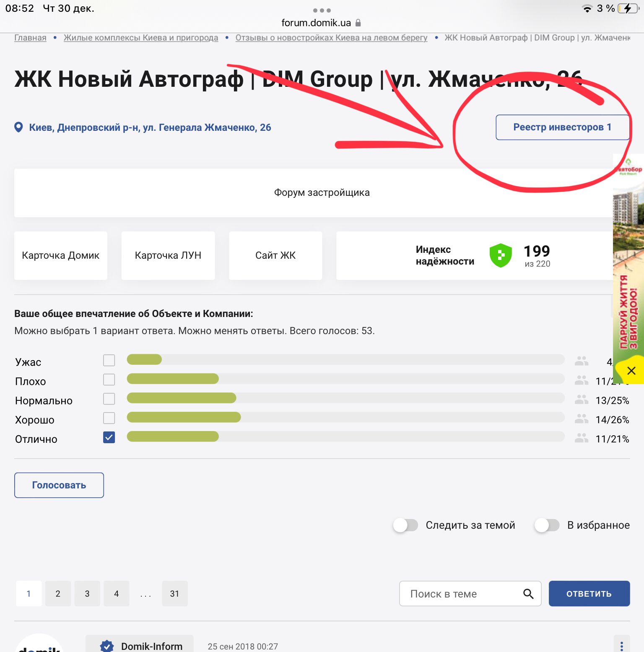Click the 14/26% result for Хорошо
This screenshot has height=652, width=644.
[612, 420]
